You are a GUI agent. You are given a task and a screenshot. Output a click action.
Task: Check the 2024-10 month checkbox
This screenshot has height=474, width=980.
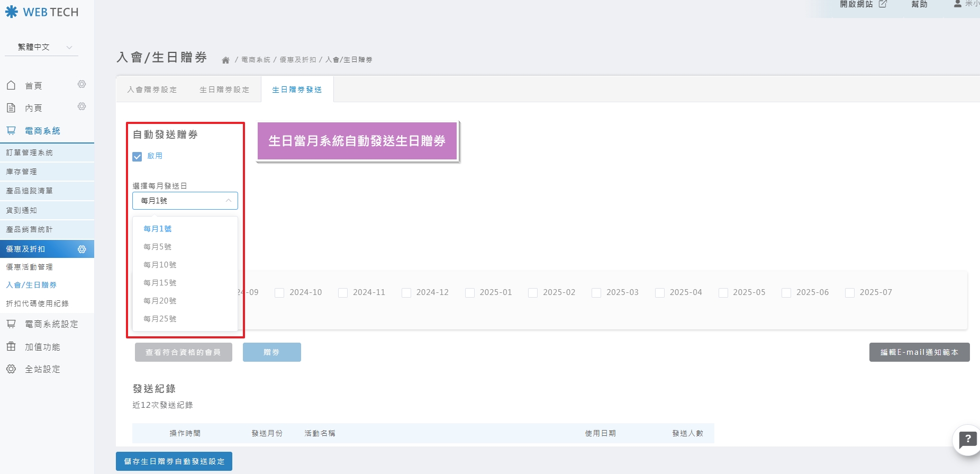(279, 293)
